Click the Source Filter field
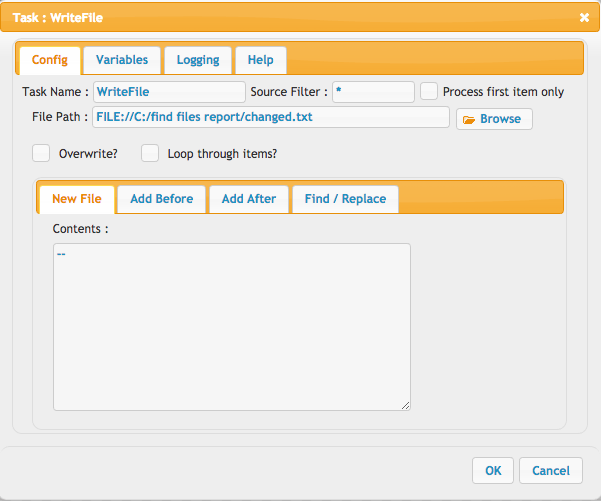The height and width of the screenshot is (501, 601). click(373, 92)
